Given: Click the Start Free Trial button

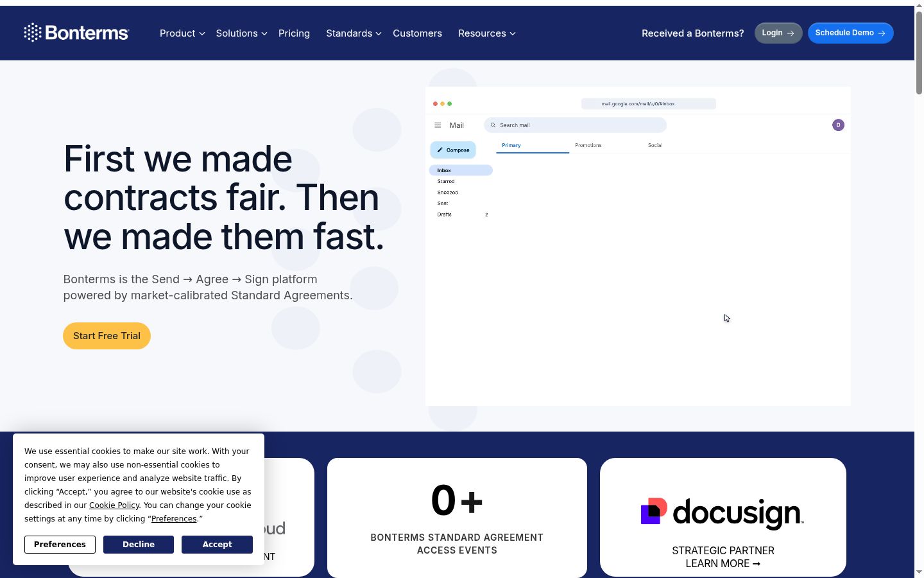Looking at the screenshot, I should click(x=107, y=336).
